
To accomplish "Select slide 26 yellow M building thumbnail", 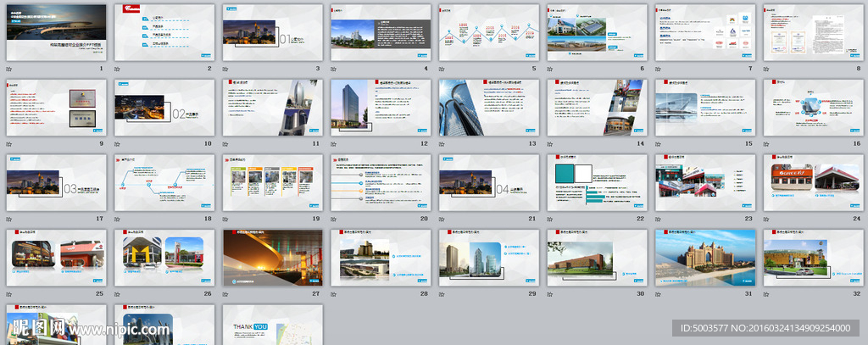I will 164,258.
